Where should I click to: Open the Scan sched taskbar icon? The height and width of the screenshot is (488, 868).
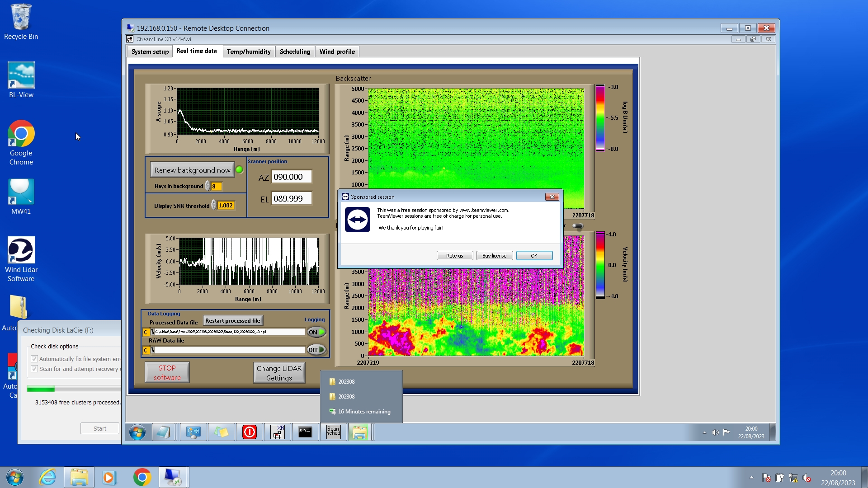(x=333, y=432)
